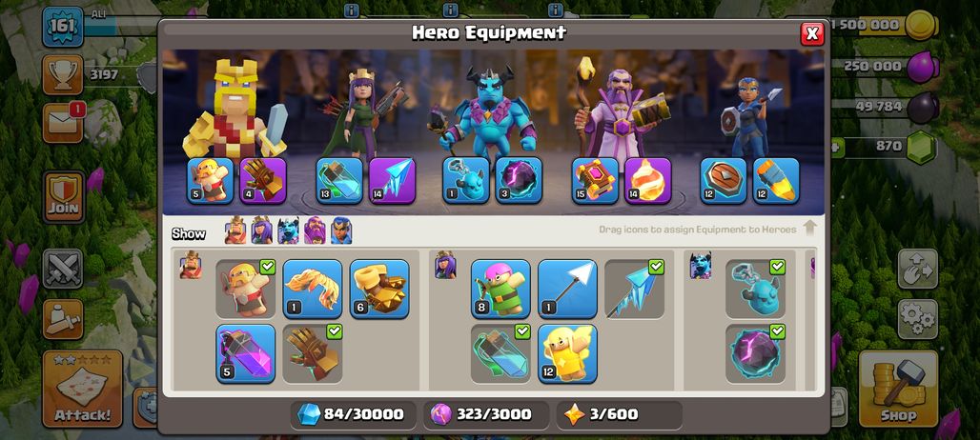980x440 pixels.
Task: Pick the Archer Puppet level 8 equipment
Action: click(x=500, y=289)
